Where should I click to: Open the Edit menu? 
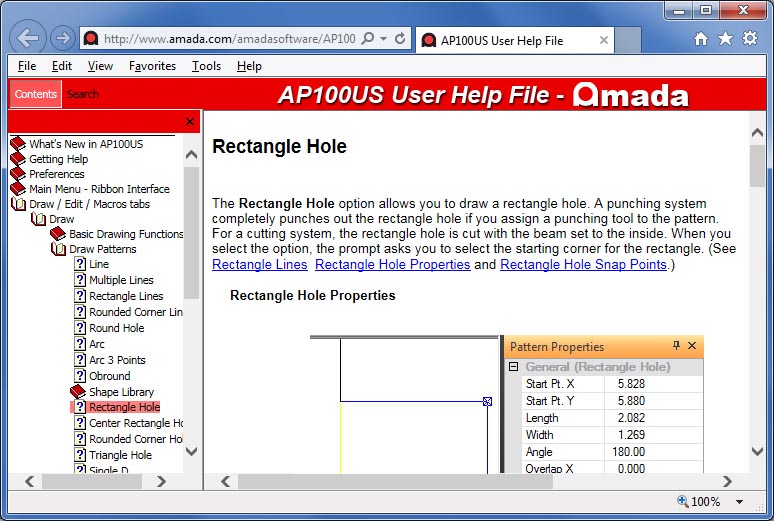(x=62, y=66)
